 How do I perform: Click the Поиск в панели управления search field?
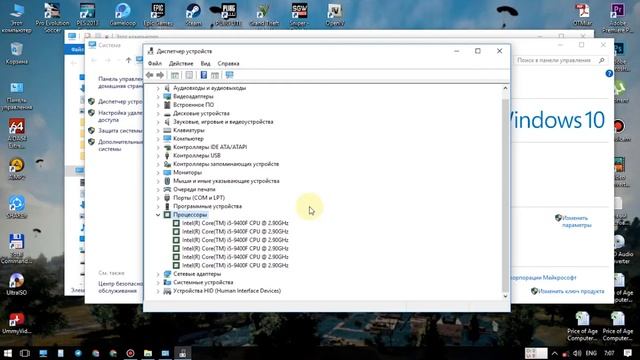(x=560, y=60)
